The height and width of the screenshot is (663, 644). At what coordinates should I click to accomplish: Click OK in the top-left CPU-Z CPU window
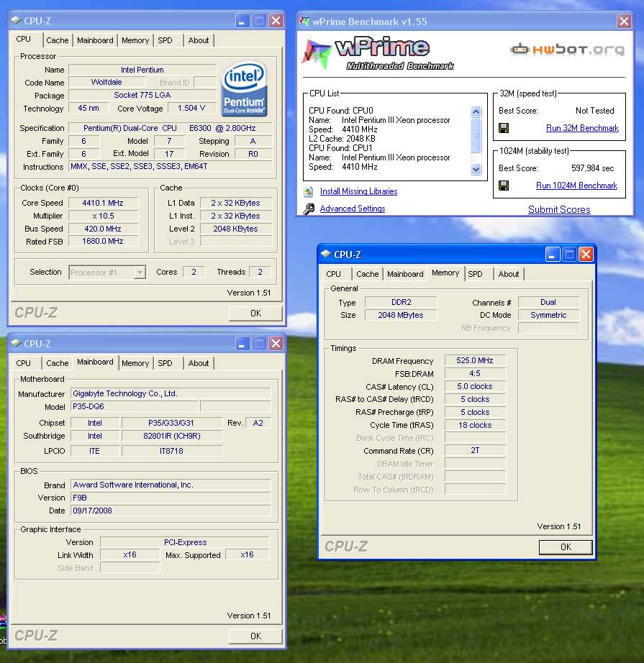[255, 314]
